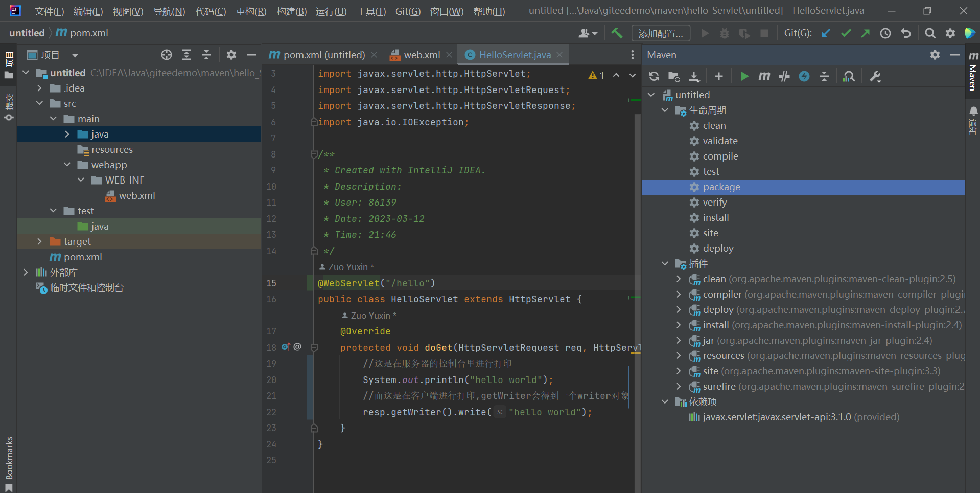Collapse the untitled project root
This screenshot has height=493, width=980.
[26, 73]
